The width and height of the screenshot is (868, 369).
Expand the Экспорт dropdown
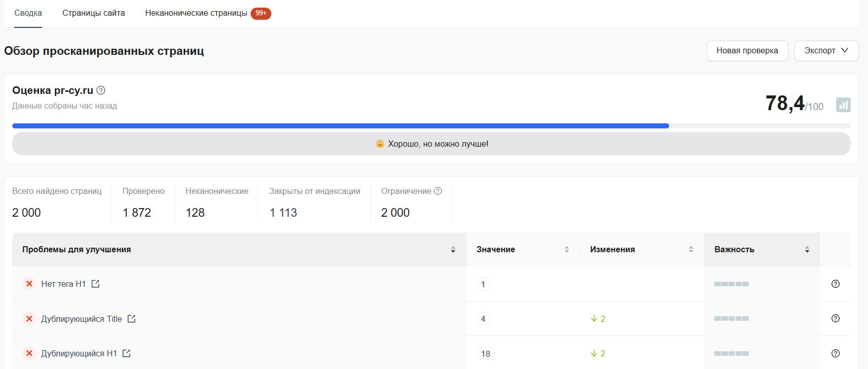pyautogui.click(x=826, y=51)
